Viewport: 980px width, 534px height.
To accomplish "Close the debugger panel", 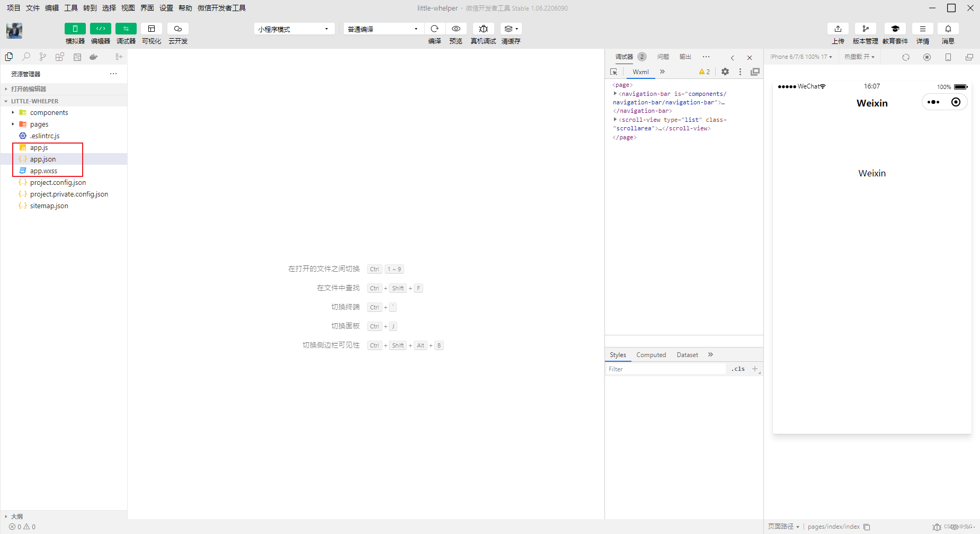I will pyautogui.click(x=750, y=58).
